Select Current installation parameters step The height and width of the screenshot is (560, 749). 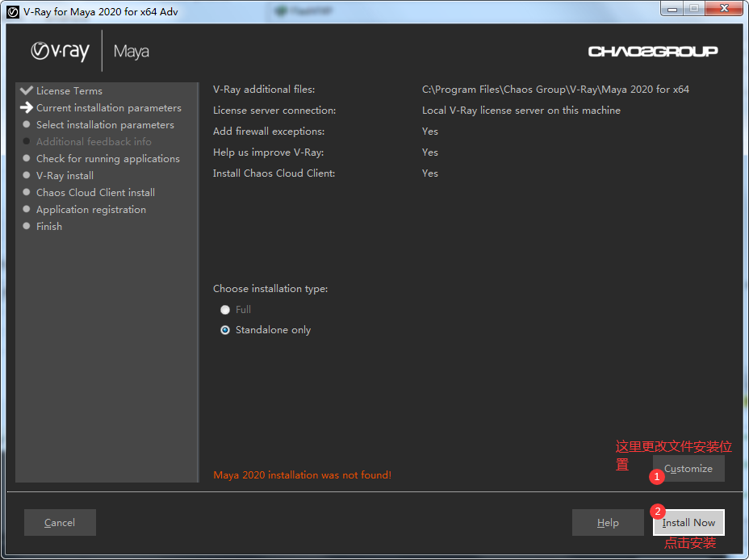[109, 108]
